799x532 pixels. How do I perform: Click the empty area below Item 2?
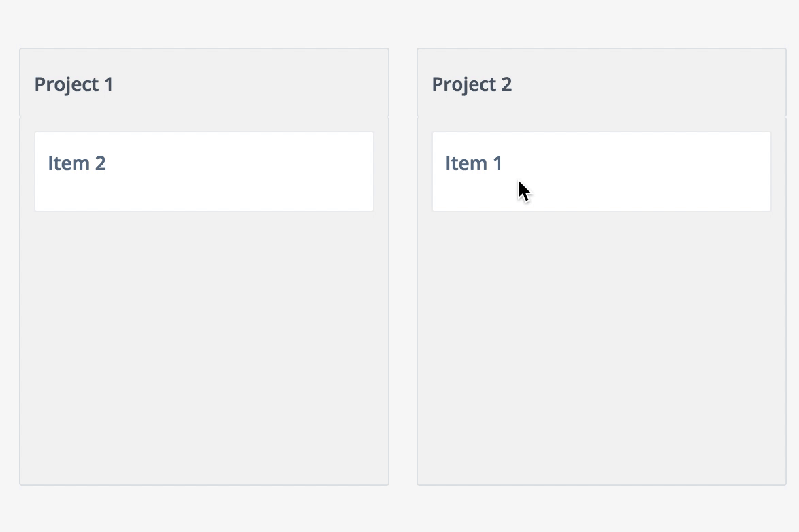click(203, 340)
